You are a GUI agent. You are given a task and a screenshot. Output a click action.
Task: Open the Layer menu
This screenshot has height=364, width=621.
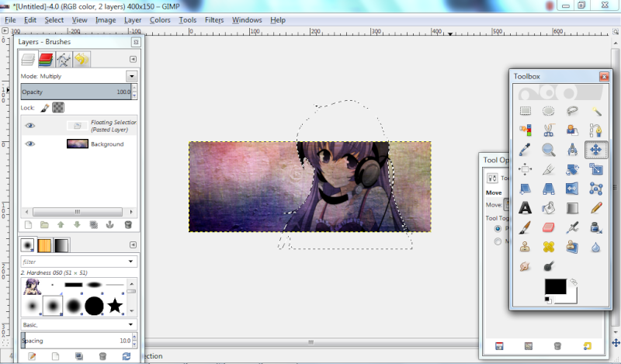[x=133, y=20]
